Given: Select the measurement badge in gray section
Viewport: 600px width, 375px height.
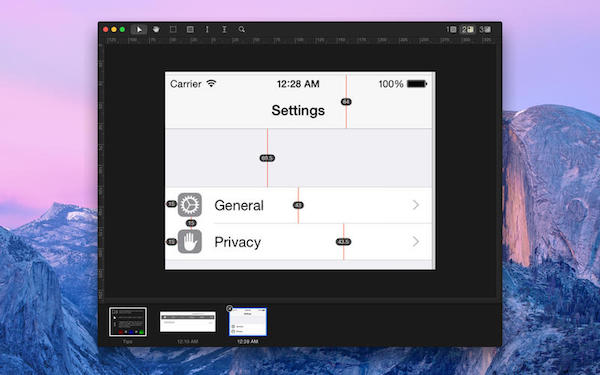Looking at the screenshot, I should coord(267,158).
